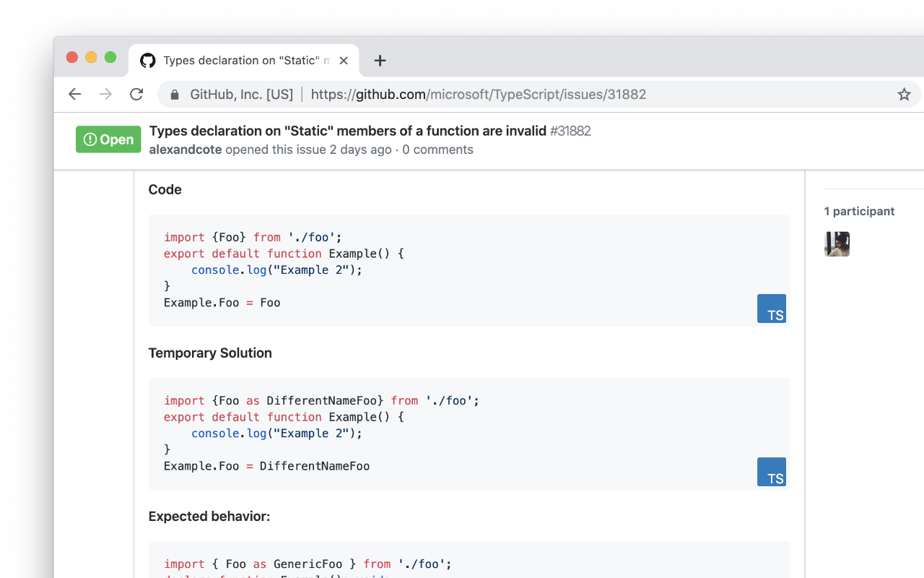Click the issue number #31882
The height and width of the screenshot is (578, 924).
[570, 131]
